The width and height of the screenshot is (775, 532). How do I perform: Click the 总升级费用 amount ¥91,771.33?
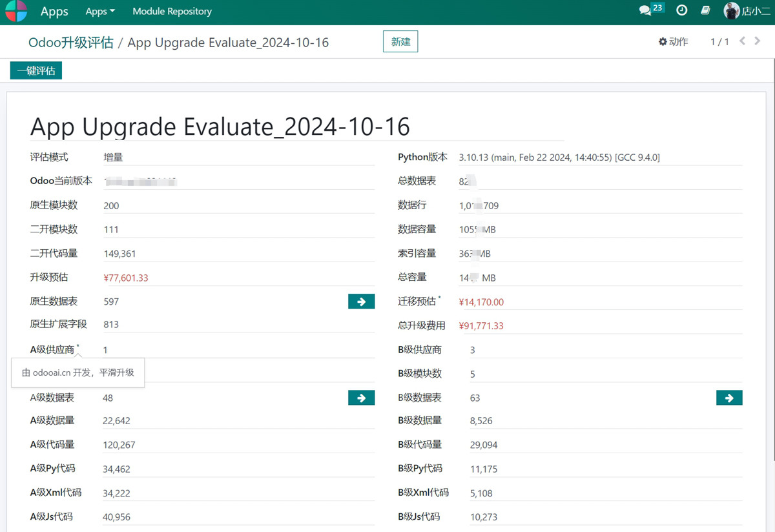click(x=481, y=326)
